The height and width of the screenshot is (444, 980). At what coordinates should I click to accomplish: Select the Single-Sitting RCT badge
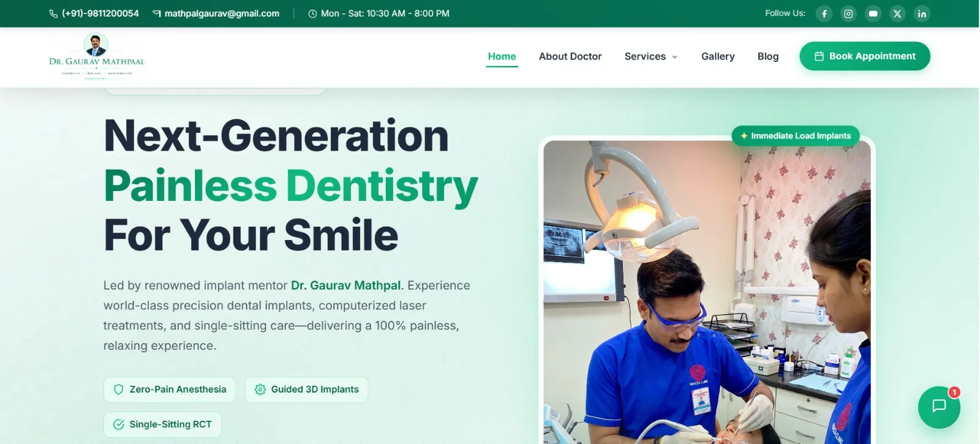pos(162,424)
